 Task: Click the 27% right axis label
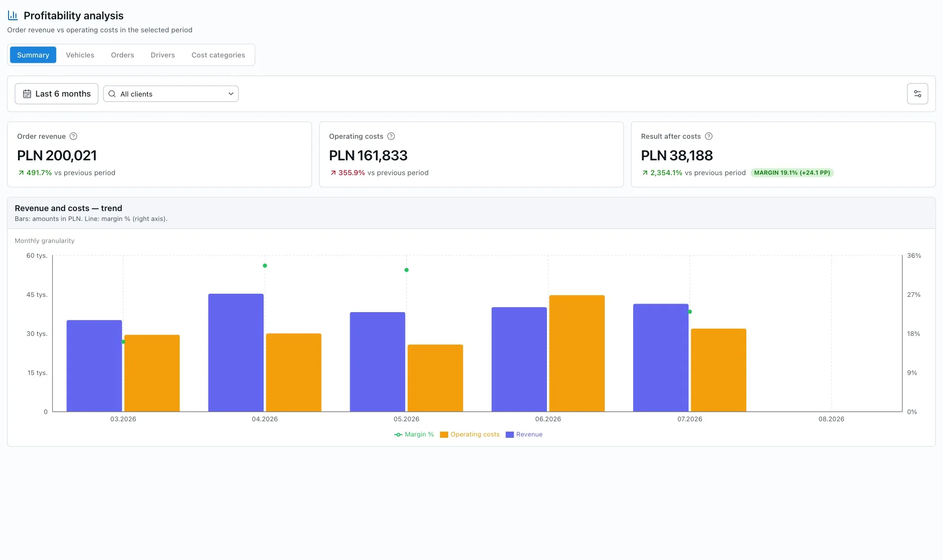914,295
